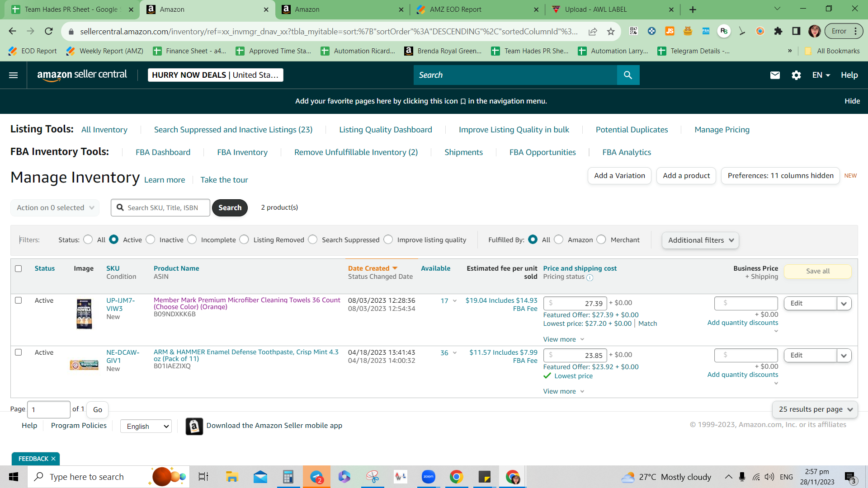Image resolution: width=868 pixels, height=488 pixels.
Task: Expand the Additional filters dropdown
Action: coord(700,240)
